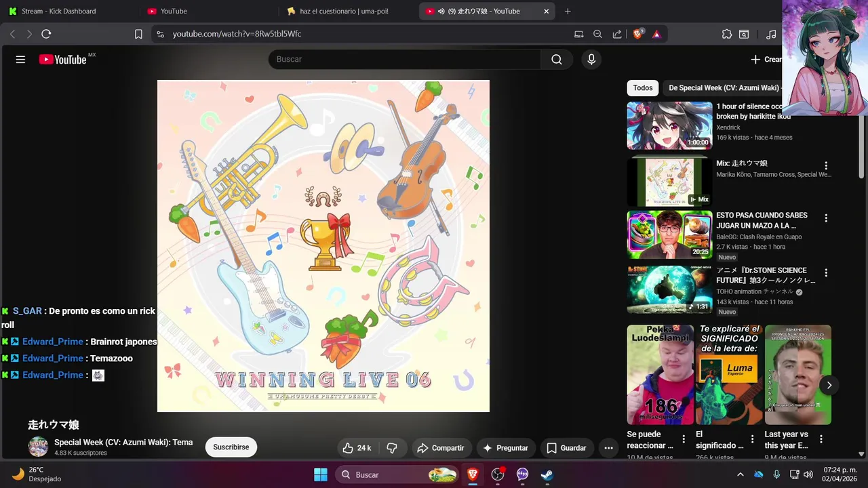Image resolution: width=868 pixels, height=488 pixels.
Task: Open the ESTO PASA CUANDO SABES JUGAR thumbnail
Action: point(669,235)
